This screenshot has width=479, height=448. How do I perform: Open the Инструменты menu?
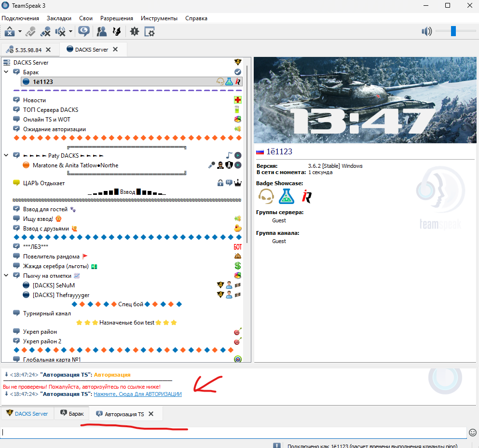coord(159,18)
